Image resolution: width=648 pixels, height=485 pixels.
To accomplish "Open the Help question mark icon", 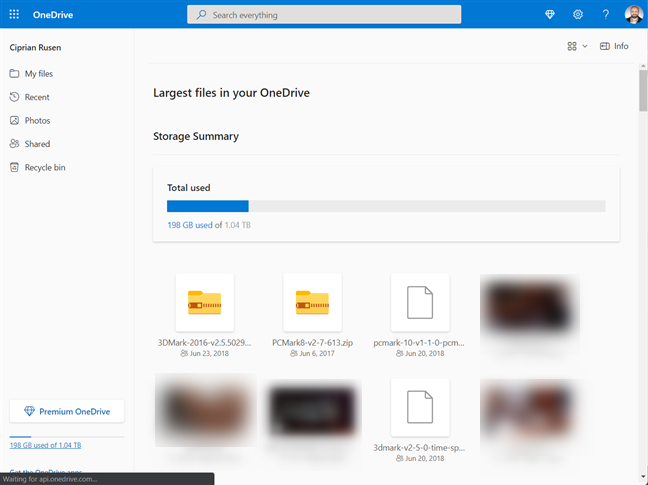I will click(x=605, y=14).
